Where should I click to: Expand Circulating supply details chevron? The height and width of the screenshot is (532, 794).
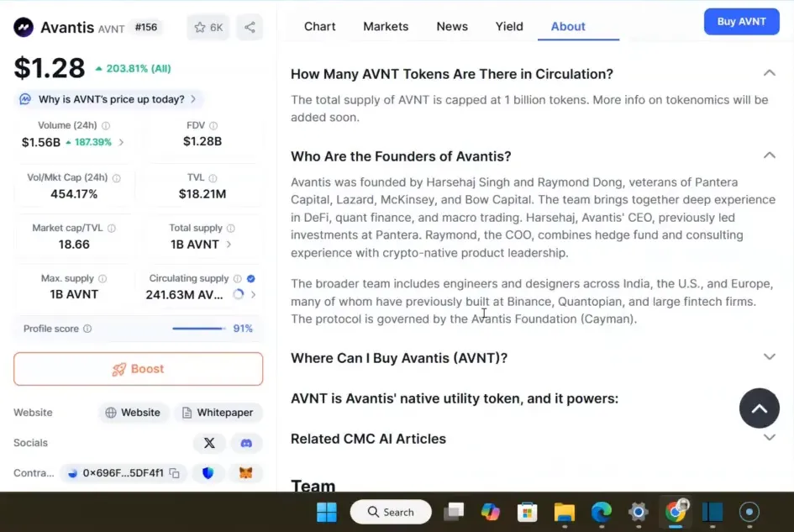[x=253, y=294]
